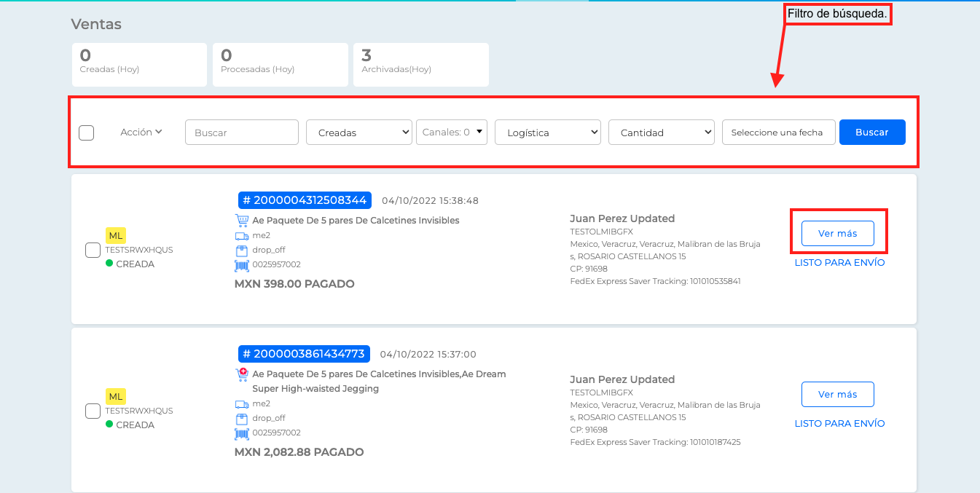Screen dimensions: 980x493
Task: Click the blue Buscar button
Action: click(x=872, y=133)
